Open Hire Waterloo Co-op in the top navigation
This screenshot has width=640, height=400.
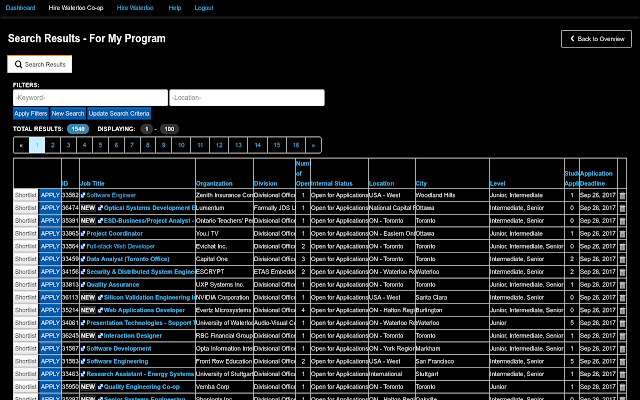pyautogui.click(x=76, y=7)
